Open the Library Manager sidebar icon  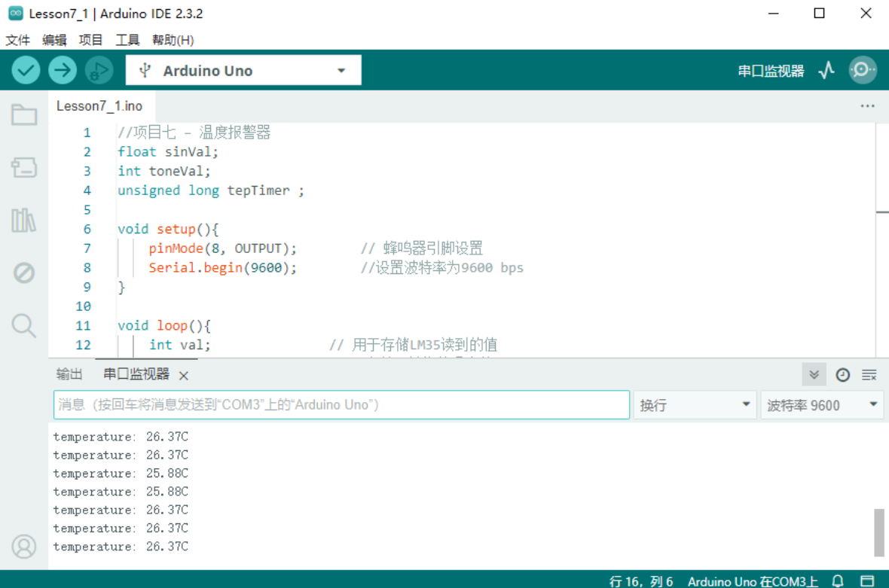[x=24, y=220]
